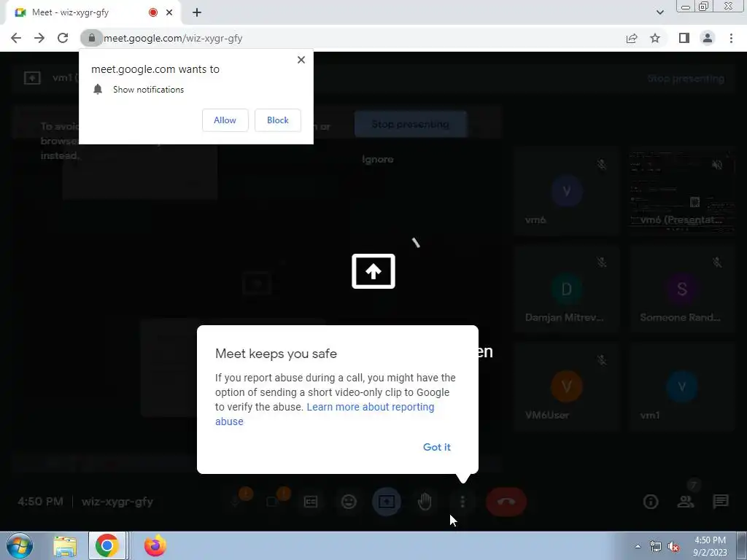Expand the tab search dropdown arrow
This screenshot has height=560, width=747.
(x=659, y=12)
